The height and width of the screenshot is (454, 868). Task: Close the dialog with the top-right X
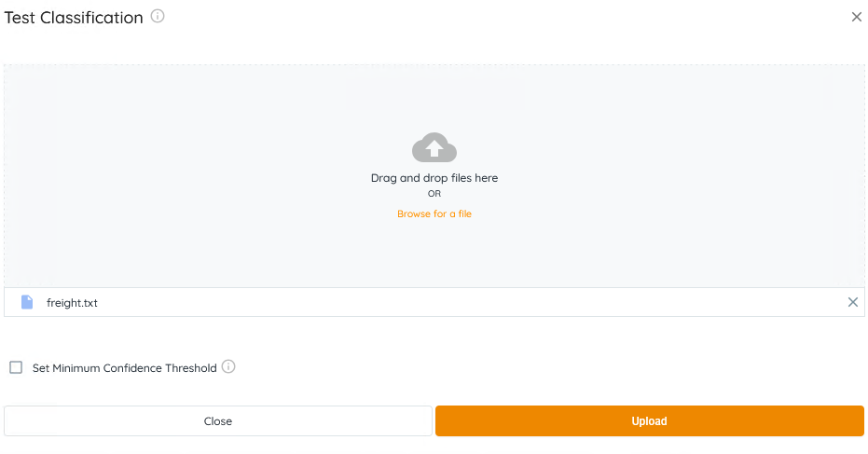(x=857, y=17)
